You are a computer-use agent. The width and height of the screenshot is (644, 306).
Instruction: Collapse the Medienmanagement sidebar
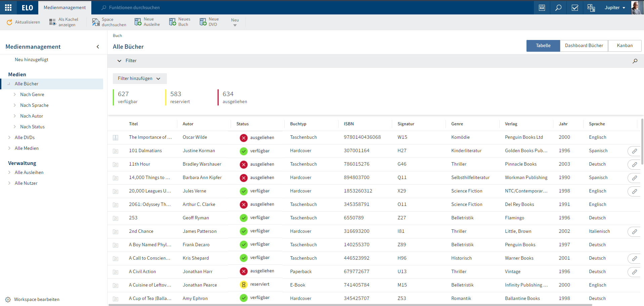(98, 47)
